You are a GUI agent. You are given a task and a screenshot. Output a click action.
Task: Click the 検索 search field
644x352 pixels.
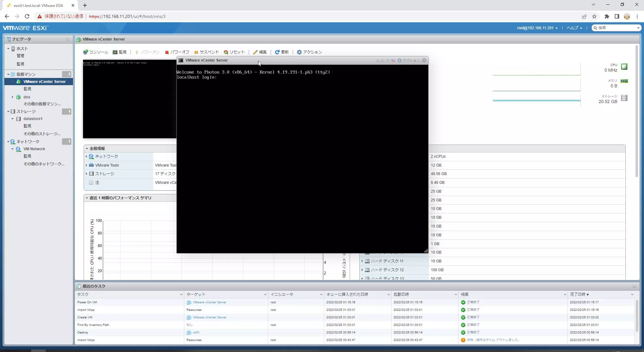[616, 28]
